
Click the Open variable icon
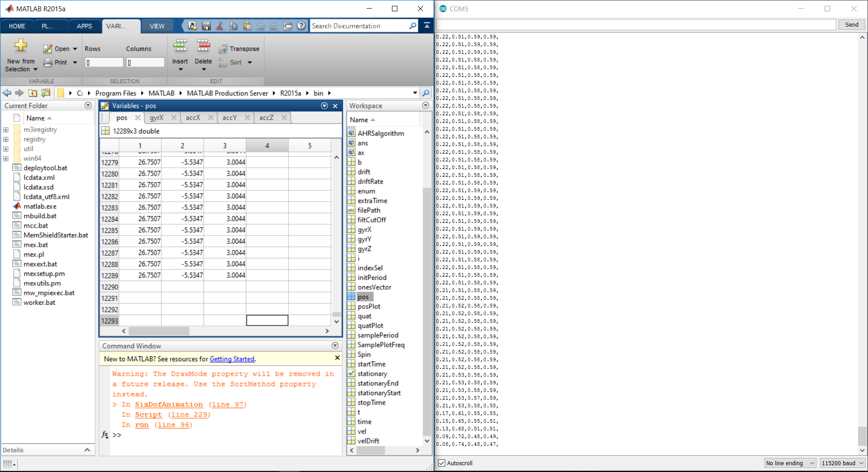pos(47,49)
